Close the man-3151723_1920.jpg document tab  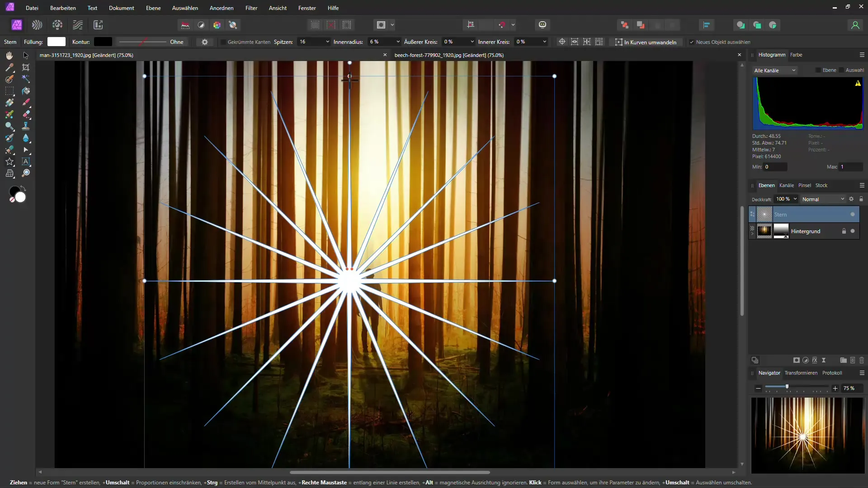point(385,55)
